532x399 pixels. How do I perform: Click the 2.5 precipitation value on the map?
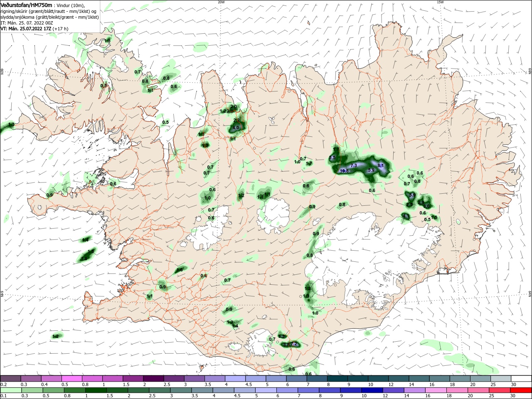409,204
